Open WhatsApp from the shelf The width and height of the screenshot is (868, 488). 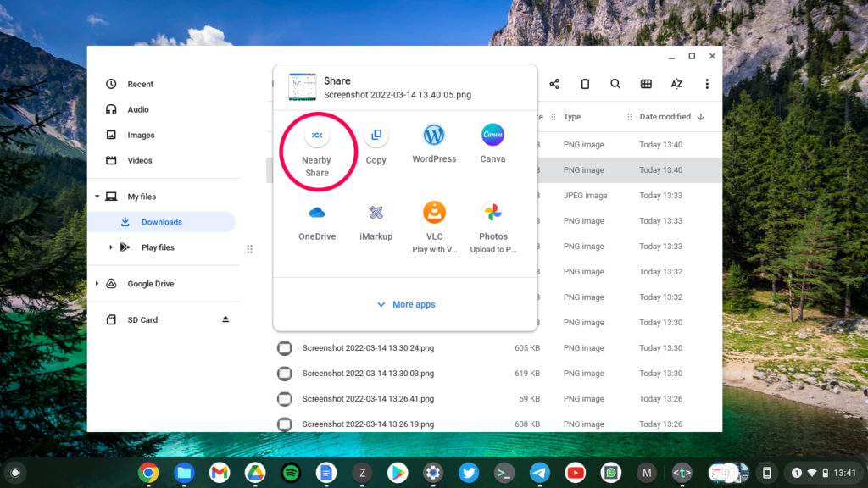[x=610, y=473]
